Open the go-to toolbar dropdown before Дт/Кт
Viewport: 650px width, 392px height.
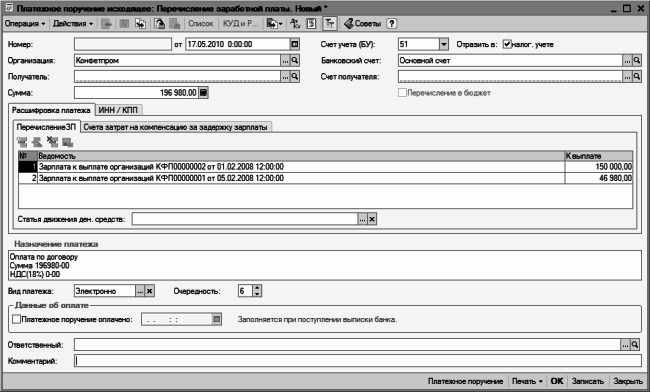pos(274,24)
